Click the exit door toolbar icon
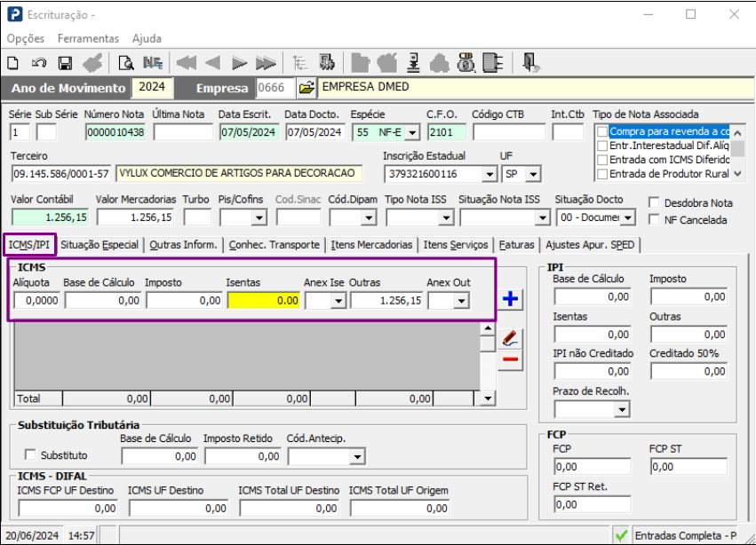756x545 pixels. coord(530,63)
